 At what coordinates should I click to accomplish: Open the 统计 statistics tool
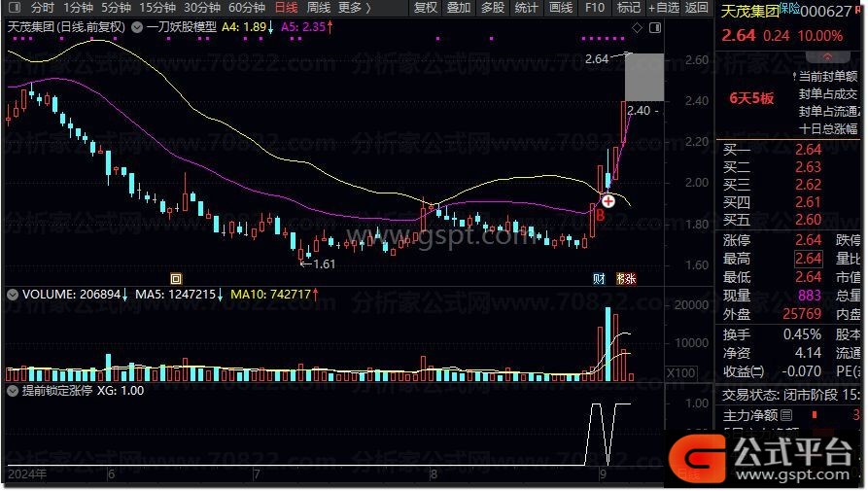[x=526, y=8]
